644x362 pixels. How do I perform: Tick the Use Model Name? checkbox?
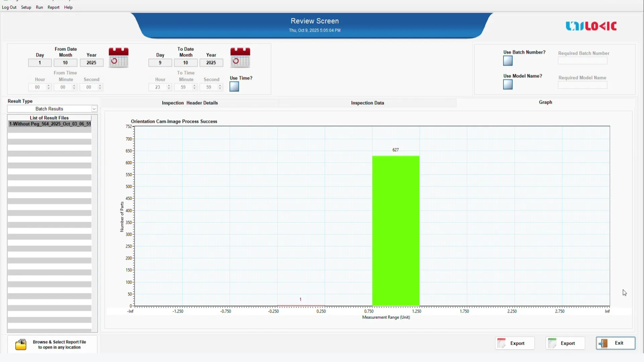click(x=508, y=84)
